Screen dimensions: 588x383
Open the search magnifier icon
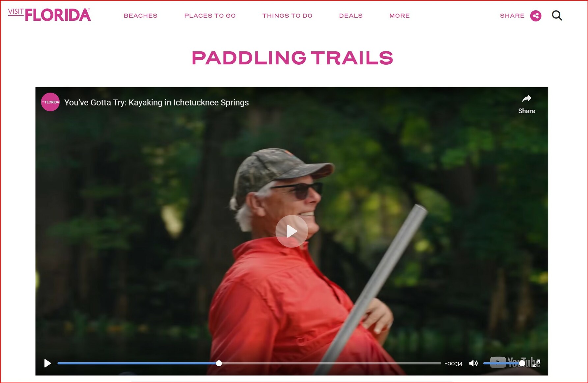click(557, 15)
